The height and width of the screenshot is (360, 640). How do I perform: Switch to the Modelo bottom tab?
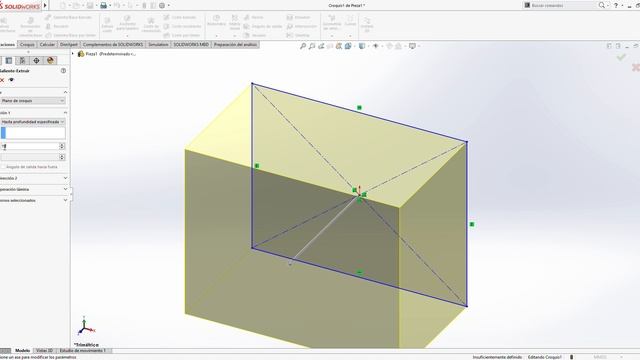tap(22, 351)
